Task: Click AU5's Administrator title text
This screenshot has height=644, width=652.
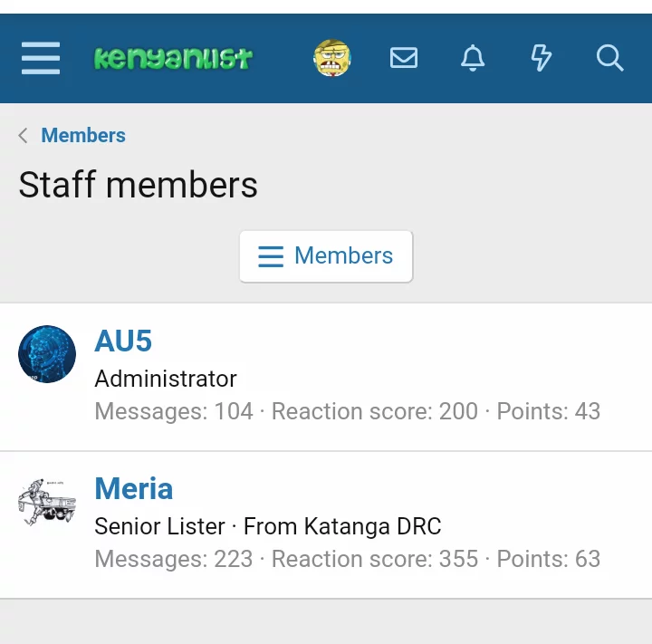Action: pyautogui.click(x=166, y=379)
